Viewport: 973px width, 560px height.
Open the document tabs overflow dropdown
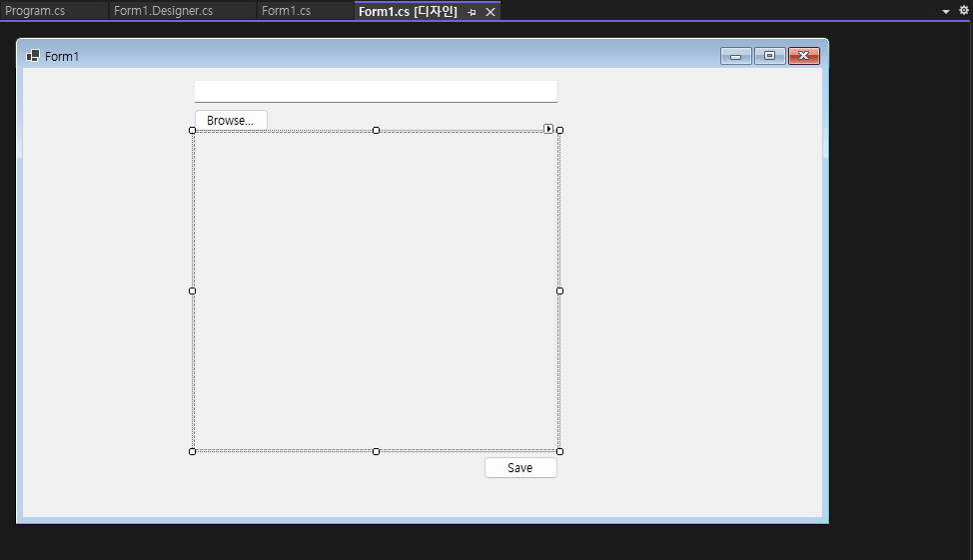[946, 11]
